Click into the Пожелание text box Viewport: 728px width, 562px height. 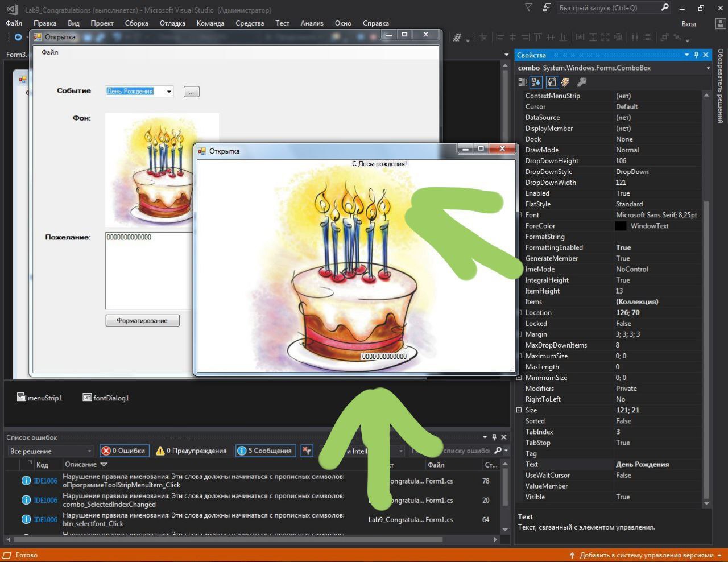tap(150, 271)
